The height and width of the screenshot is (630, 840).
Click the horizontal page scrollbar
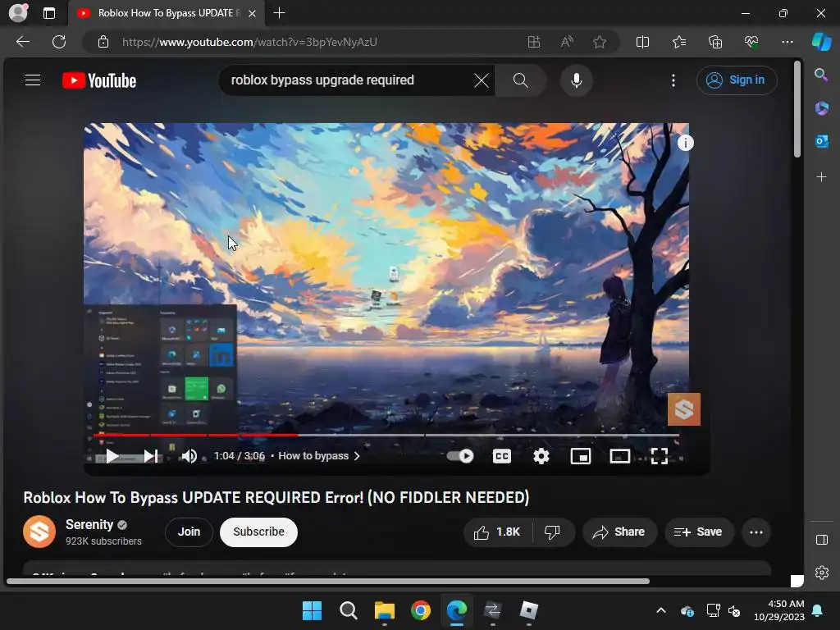point(328,582)
